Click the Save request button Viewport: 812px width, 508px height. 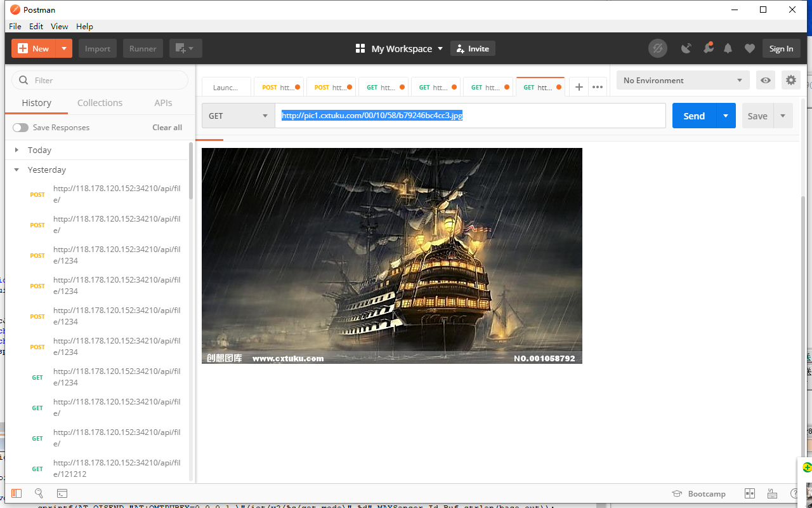pos(757,116)
